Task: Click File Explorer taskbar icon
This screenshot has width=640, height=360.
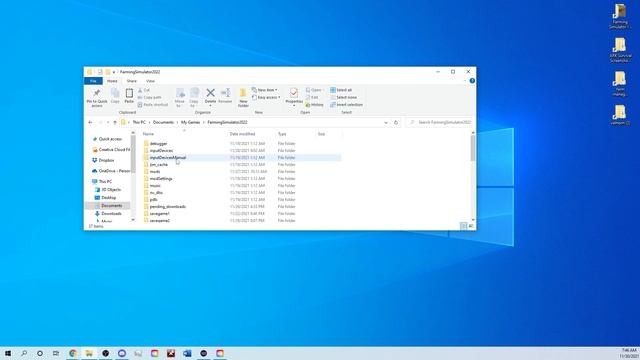Action: coord(89,353)
